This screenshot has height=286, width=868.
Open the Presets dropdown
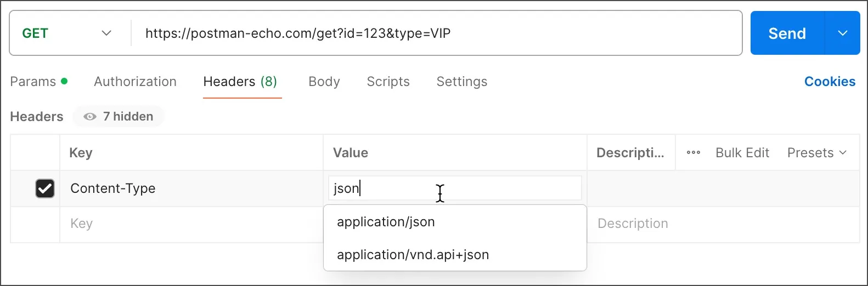coord(817,153)
